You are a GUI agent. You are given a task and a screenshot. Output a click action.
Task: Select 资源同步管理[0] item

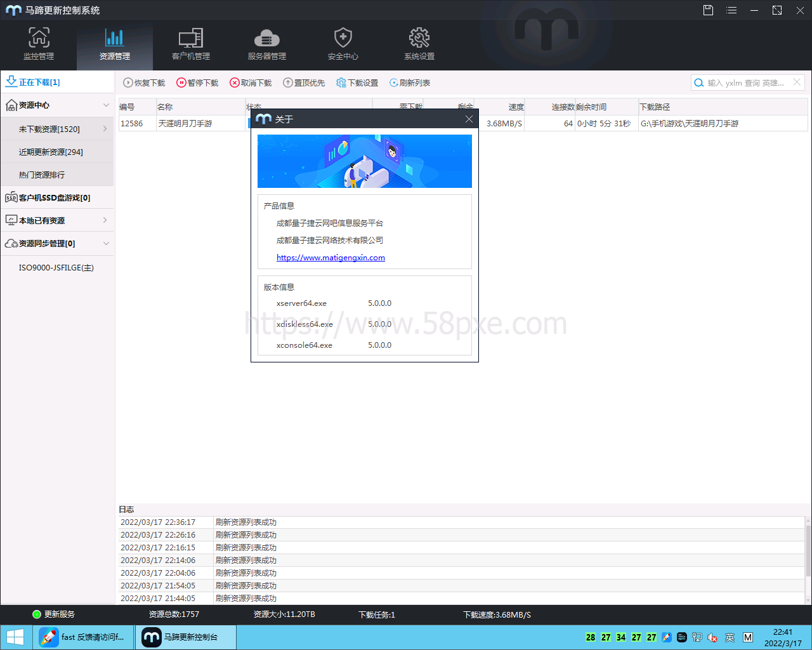coord(57,243)
